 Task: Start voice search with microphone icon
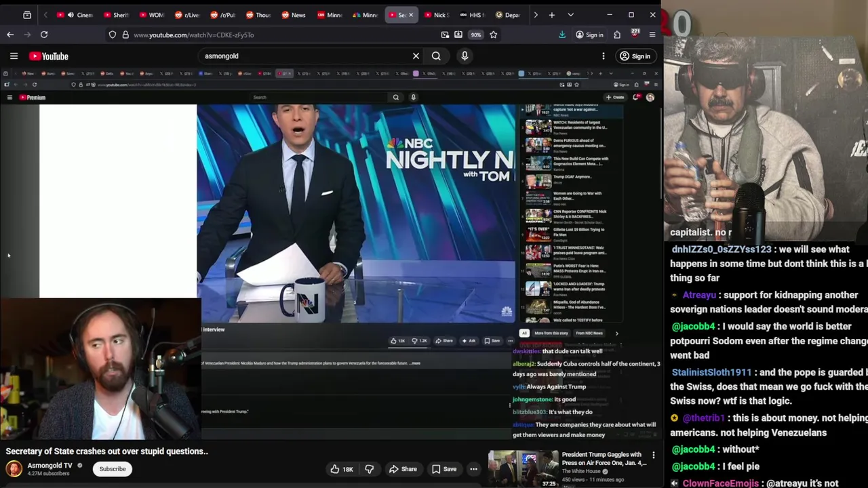(x=465, y=56)
